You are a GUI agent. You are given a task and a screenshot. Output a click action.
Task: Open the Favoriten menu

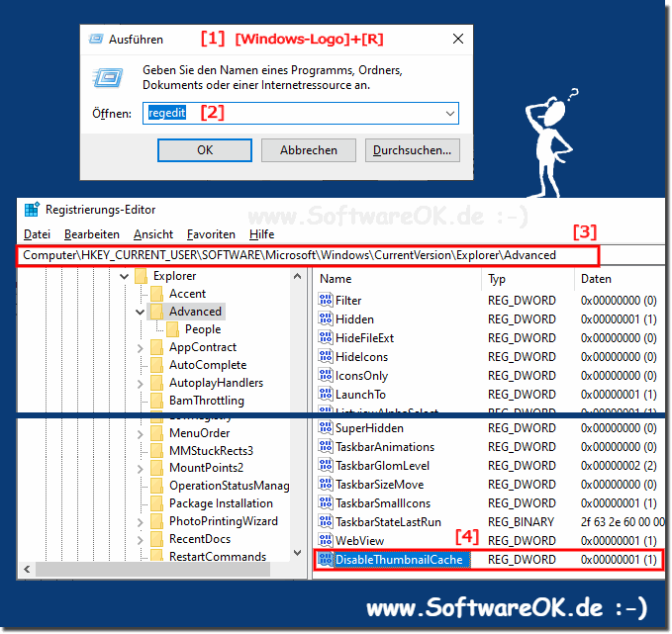tap(211, 234)
